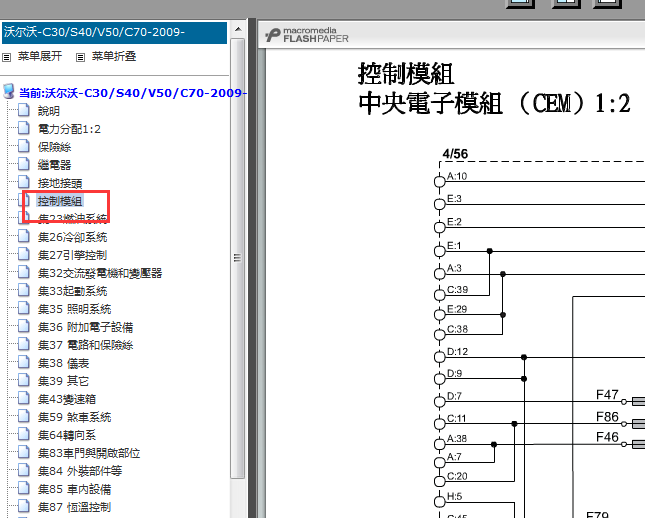Click the page icon beside 集38 儀表
This screenshot has height=518, width=645.
pos(23,362)
